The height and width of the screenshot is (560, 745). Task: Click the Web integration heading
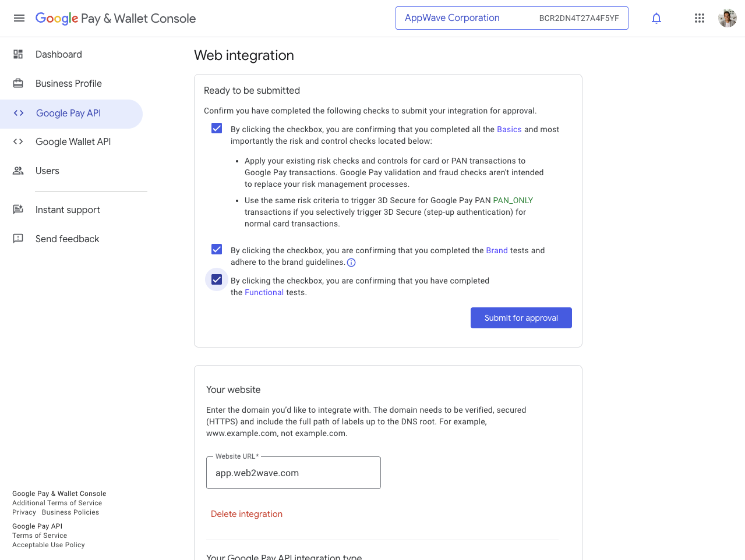coord(244,55)
